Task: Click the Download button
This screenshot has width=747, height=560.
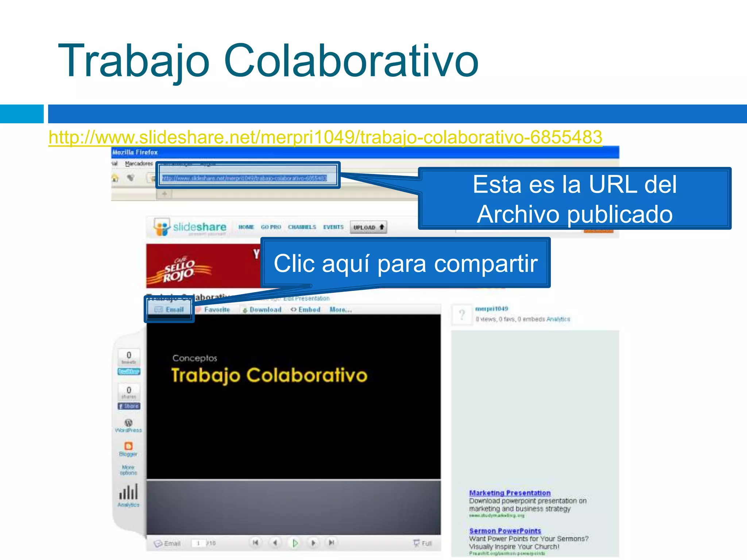Action: point(262,310)
